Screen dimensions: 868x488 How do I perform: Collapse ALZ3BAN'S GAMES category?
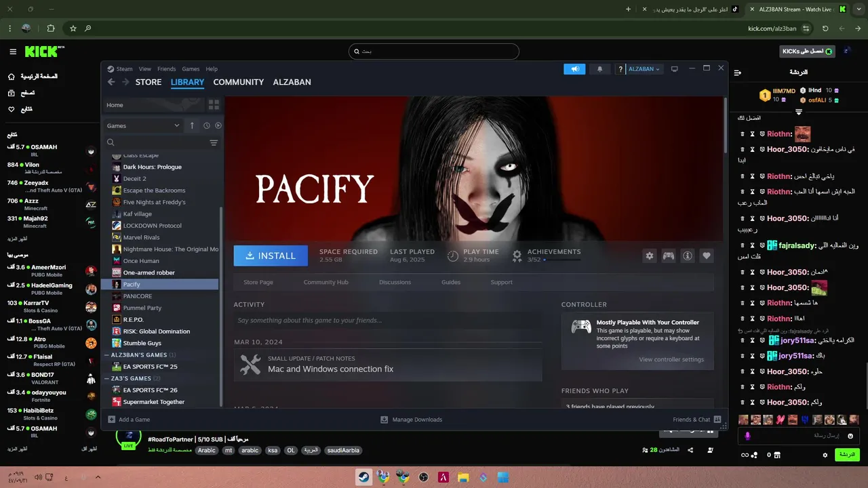coord(107,354)
